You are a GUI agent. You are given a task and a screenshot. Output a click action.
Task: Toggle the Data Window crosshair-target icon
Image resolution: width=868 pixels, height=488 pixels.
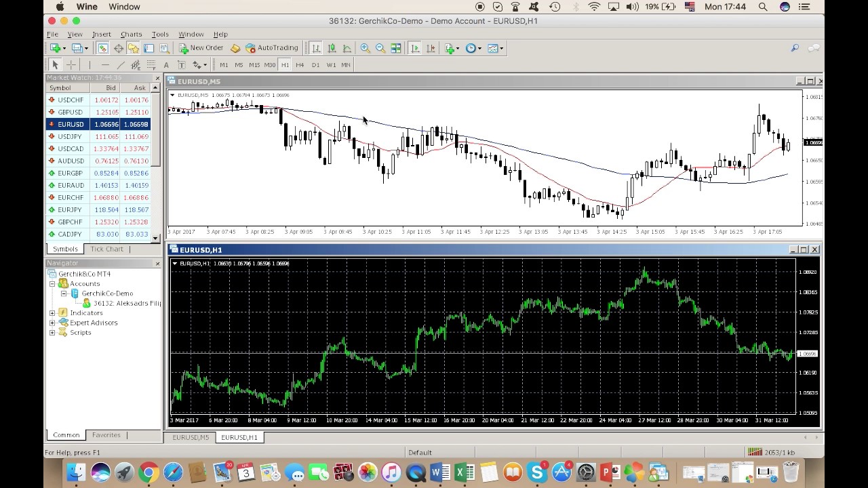click(118, 48)
